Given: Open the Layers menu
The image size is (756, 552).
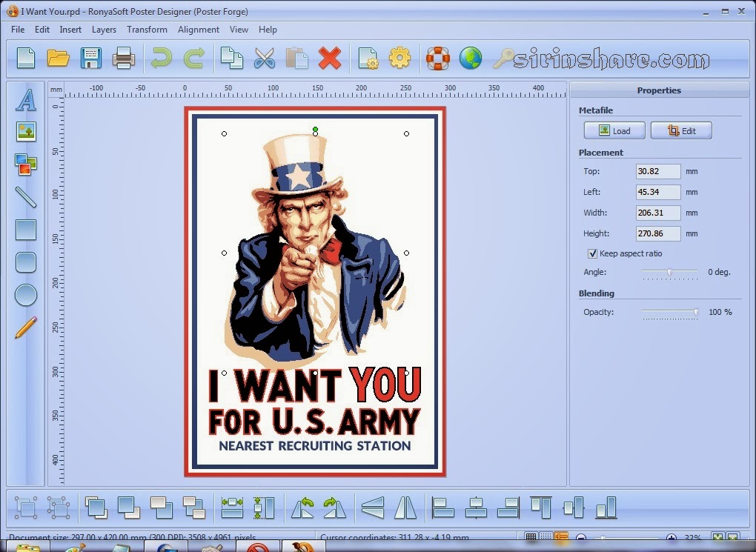Looking at the screenshot, I should coord(105,30).
